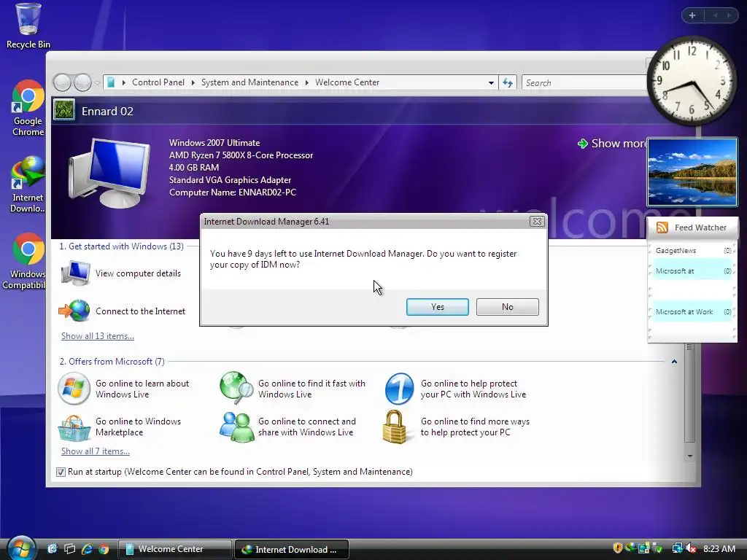The width and height of the screenshot is (747, 560).
Task: Expand the arrow after System and Maintenance breadcrumb
Action: 307,83
